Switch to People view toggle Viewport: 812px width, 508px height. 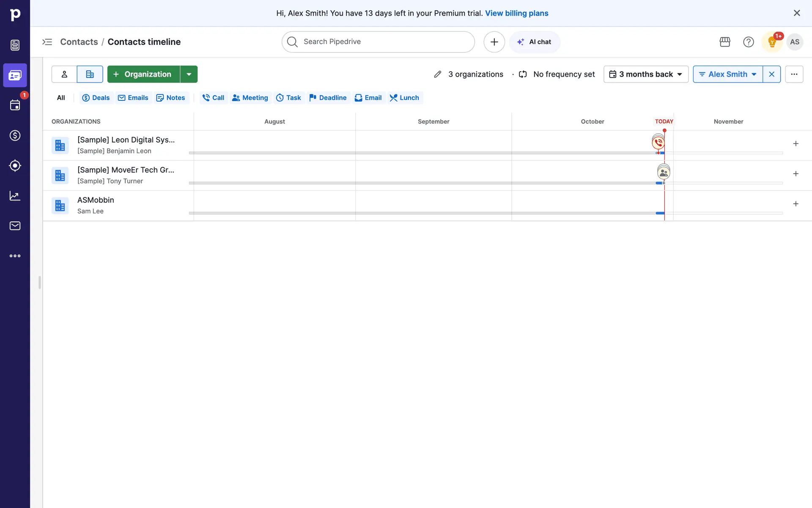(64, 74)
